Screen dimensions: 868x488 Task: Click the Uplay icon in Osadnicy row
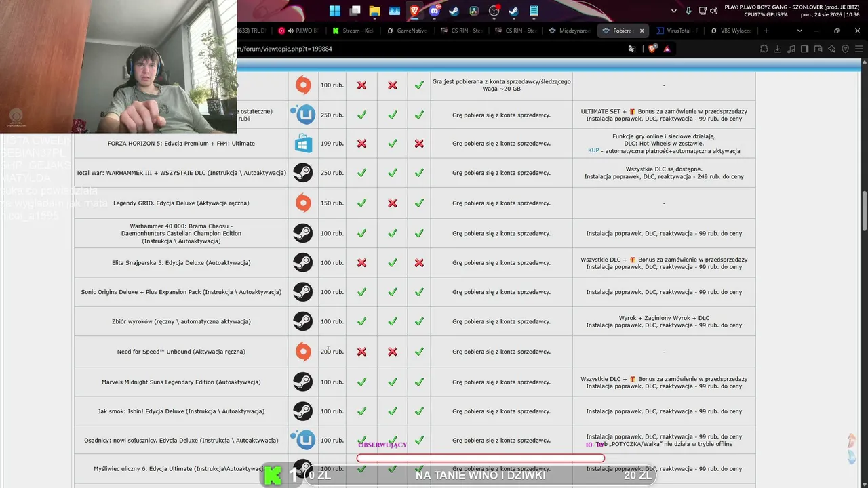coord(303,440)
